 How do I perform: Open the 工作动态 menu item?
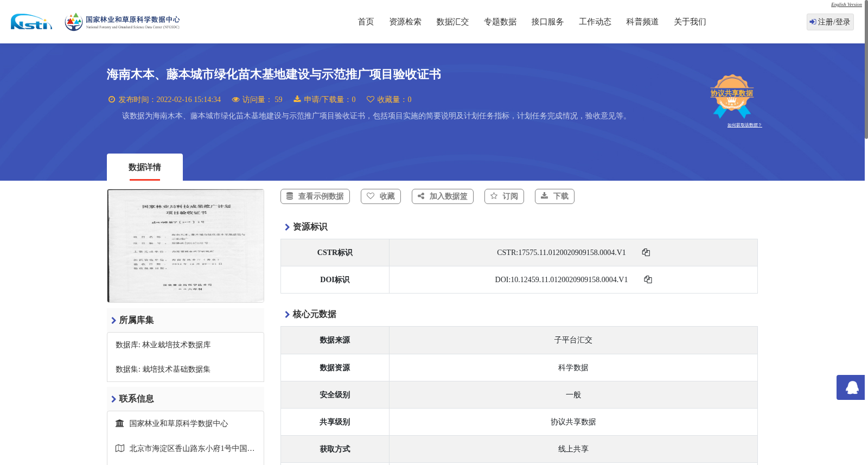coord(595,22)
